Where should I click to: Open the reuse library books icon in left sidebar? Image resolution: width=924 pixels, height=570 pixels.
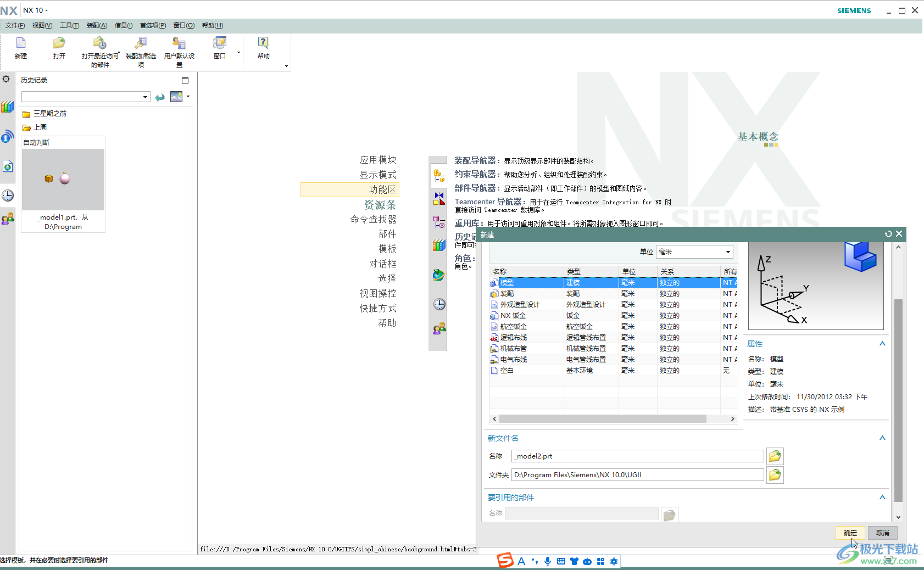pyautogui.click(x=7, y=107)
